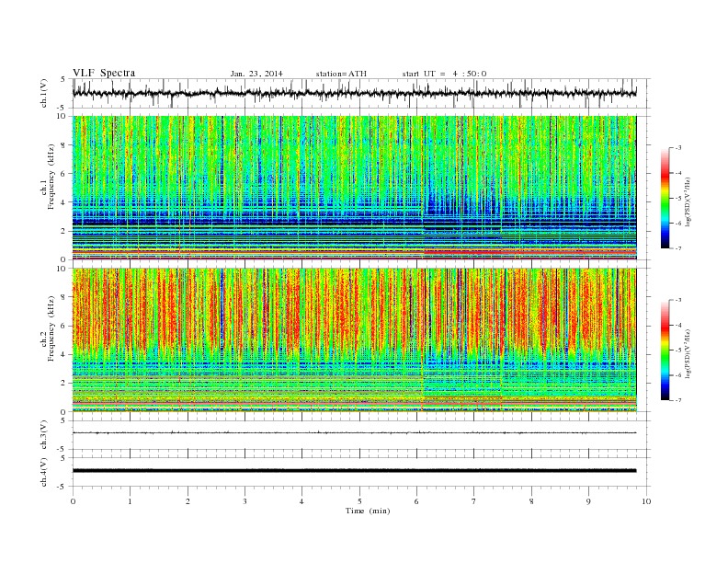Click time-axis tick label '5'
728x563 pixels.
[359, 501]
